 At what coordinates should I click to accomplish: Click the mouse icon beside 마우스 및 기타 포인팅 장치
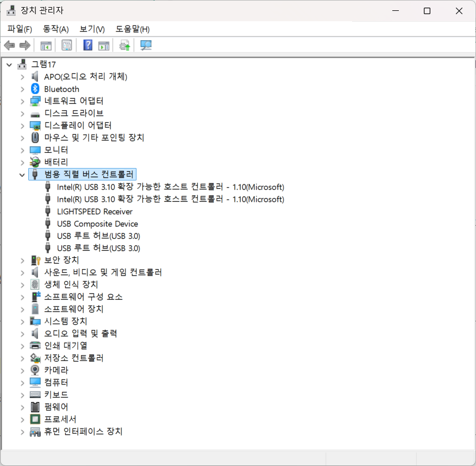pyautogui.click(x=35, y=138)
